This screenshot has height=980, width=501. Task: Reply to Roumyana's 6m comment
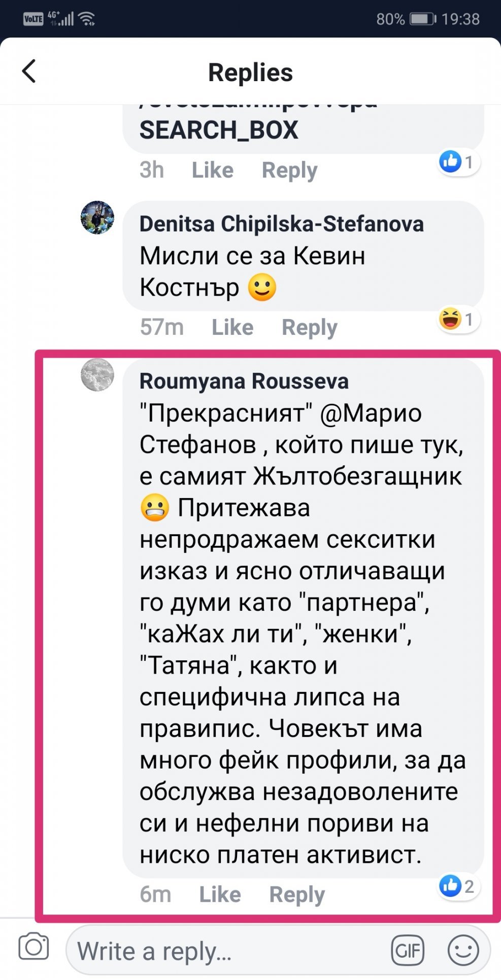pos(297,894)
